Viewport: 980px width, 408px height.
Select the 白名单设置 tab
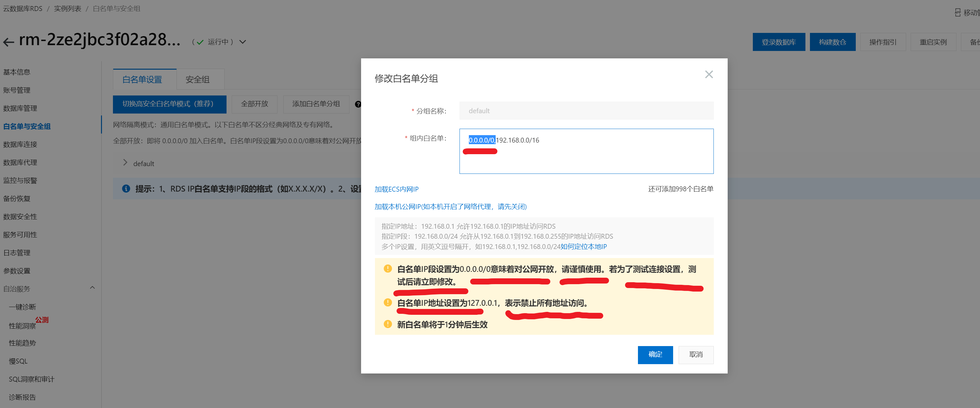142,79
